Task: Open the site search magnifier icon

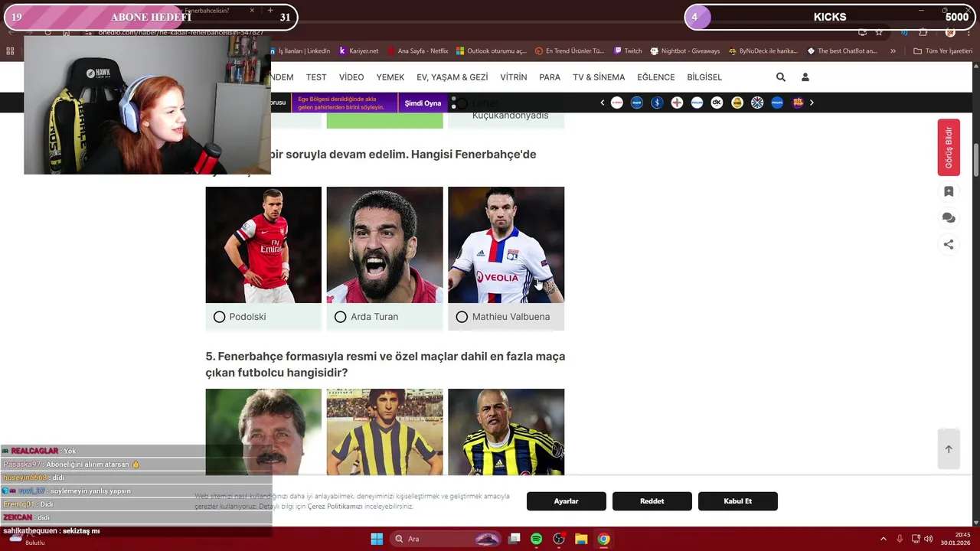Action: [x=780, y=77]
